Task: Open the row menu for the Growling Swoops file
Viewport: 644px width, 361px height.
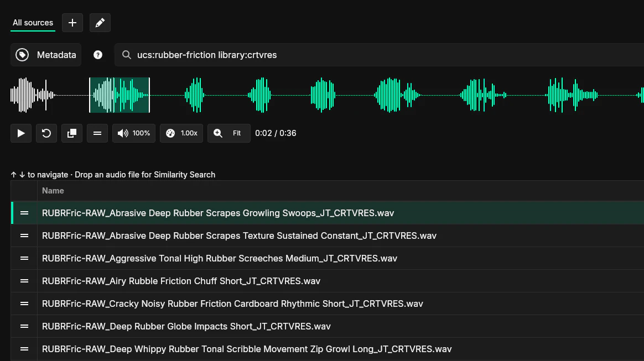Action: click(23, 212)
